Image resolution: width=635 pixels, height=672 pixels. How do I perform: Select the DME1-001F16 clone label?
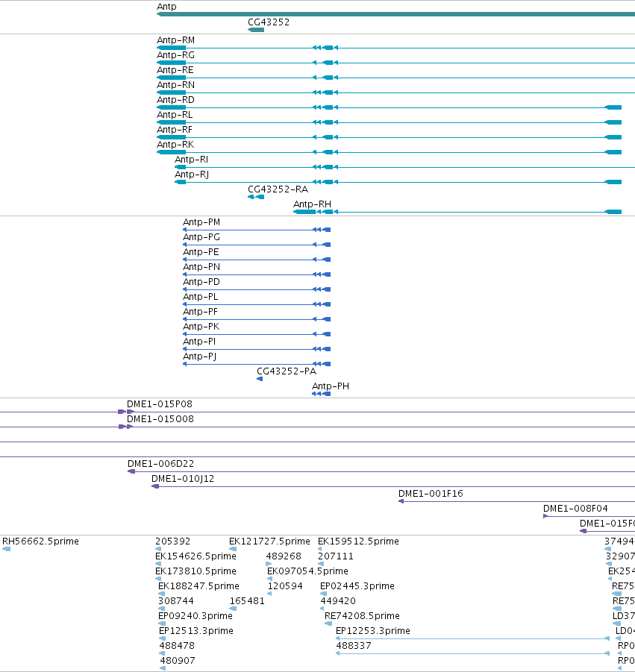(431, 494)
